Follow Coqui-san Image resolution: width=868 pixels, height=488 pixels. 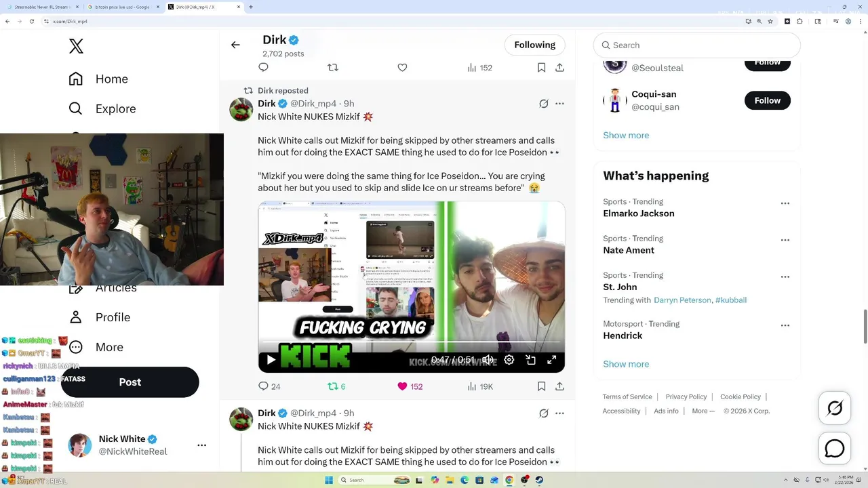pos(768,100)
